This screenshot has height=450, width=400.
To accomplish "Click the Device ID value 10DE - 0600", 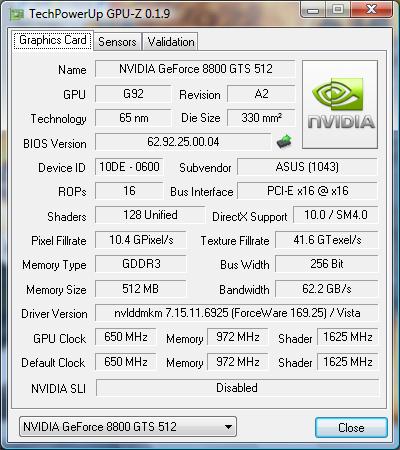I will click(129, 167).
